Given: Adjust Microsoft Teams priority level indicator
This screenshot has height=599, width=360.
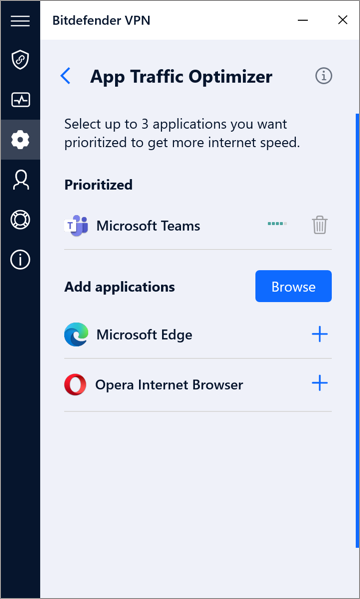Looking at the screenshot, I should (277, 224).
